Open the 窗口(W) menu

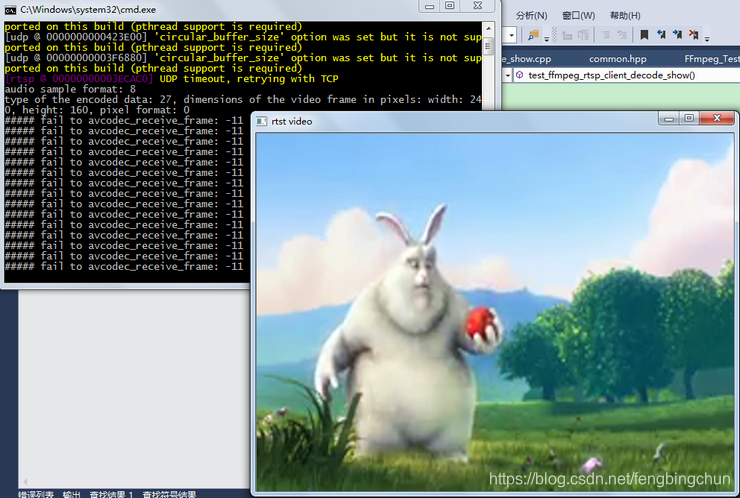click(x=579, y=16)
